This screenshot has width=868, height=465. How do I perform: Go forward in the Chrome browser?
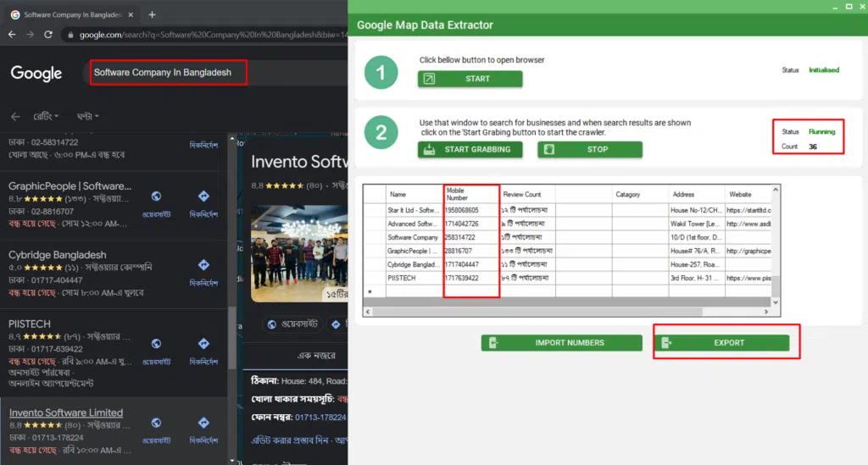[30, 34]
